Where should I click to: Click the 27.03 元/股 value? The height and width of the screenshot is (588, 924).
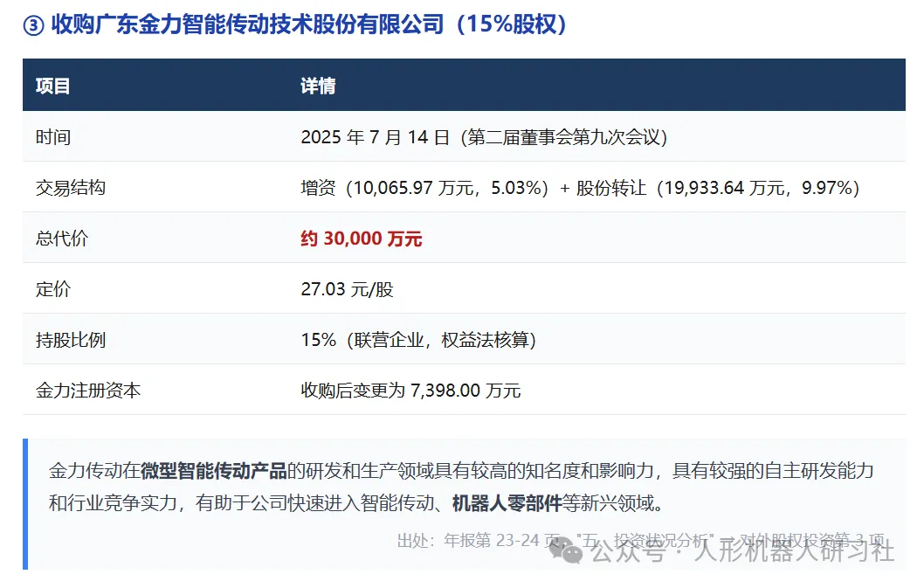point(347,289)
